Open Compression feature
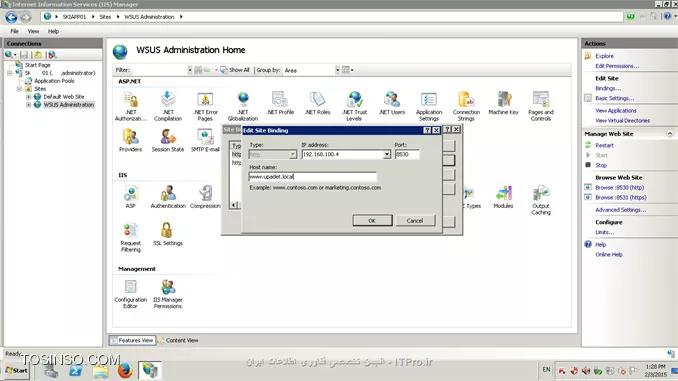The width and height of the screenshot is (678, 381). pos(205,197)
